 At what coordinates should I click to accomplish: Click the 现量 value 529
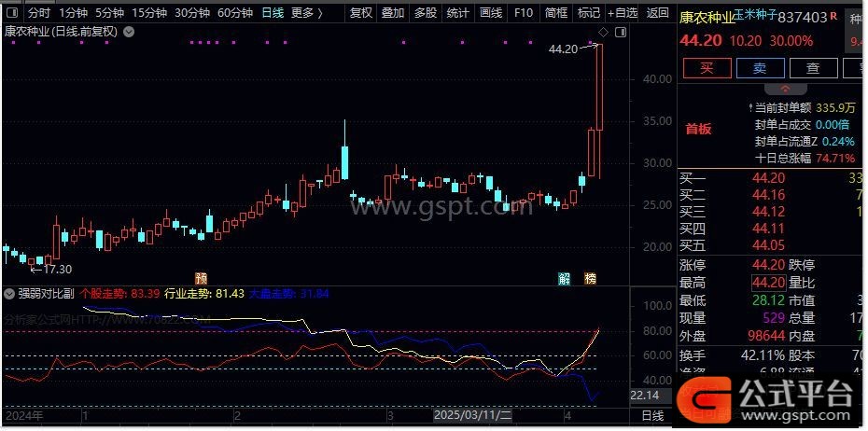[x=774, y=317]
